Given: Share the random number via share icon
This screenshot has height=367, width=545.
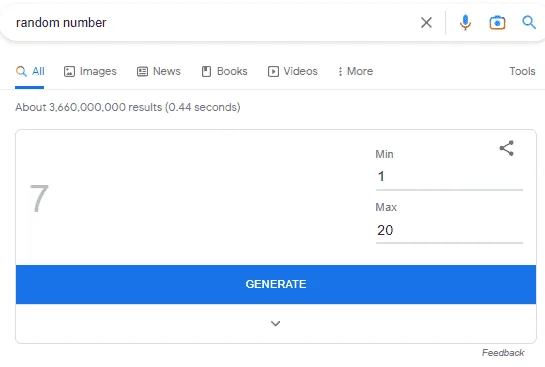Looking at the screenshot, I should [x=507, y=148].
